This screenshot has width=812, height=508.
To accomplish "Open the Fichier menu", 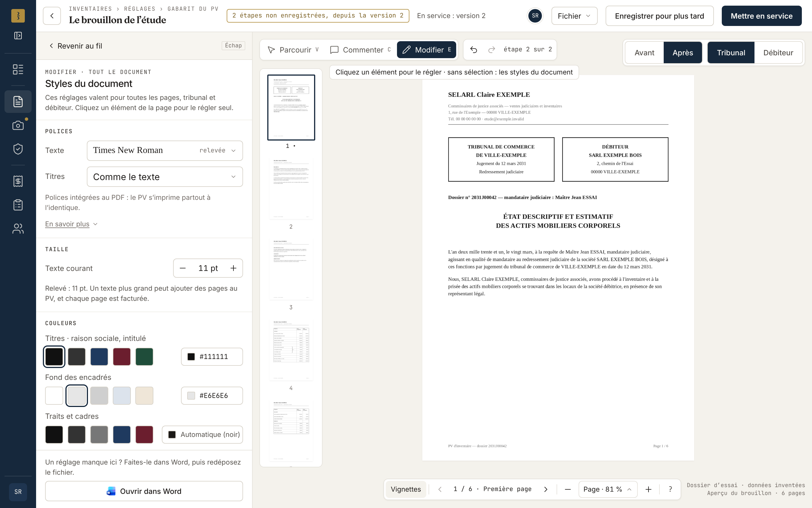I will [x=574, y=16].
